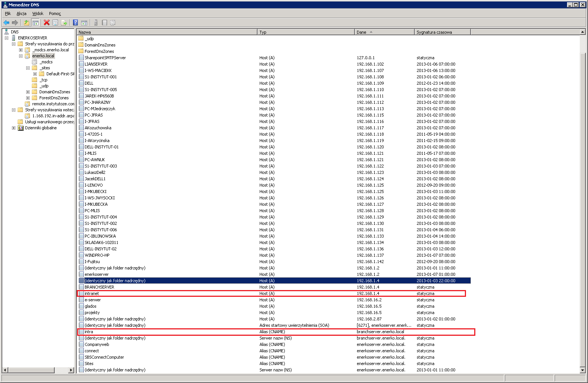
Task: Toggle the action pane toolbar icon
Action: tap(84, 23)
